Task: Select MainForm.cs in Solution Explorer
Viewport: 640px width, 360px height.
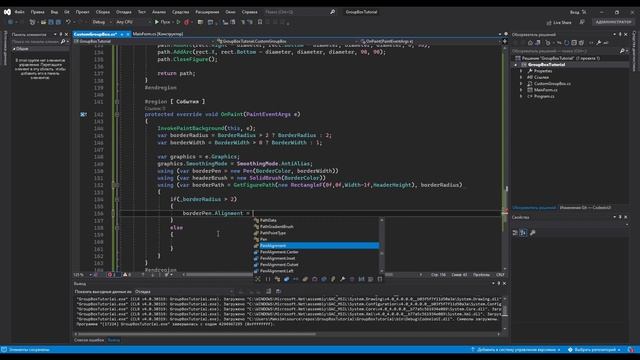Action: tap(546, 90)
